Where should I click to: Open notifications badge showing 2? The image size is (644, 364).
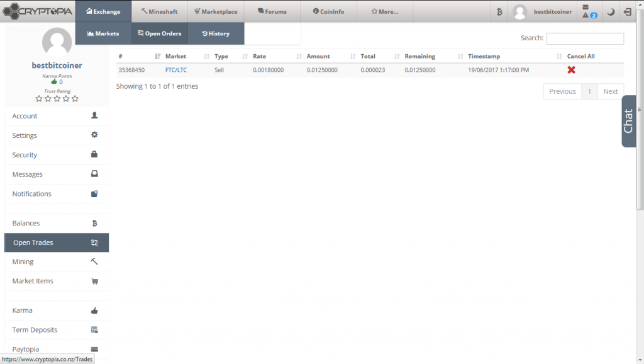(x=594, y=15)
